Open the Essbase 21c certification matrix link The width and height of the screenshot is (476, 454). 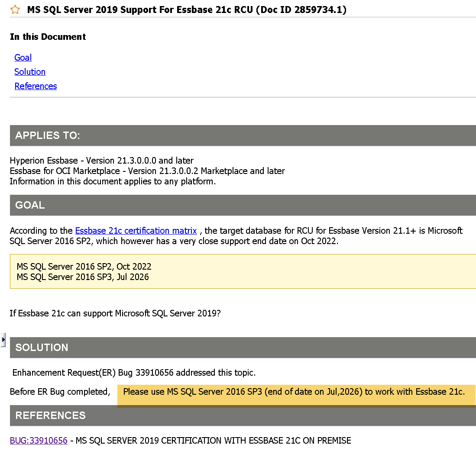pyautogui.click(x=136, y=231)
